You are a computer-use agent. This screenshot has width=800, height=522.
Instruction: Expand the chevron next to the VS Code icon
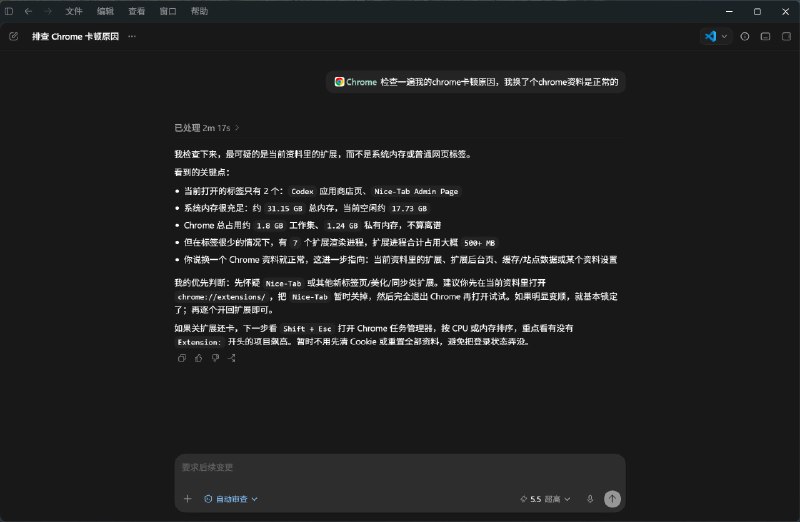coord(724,36)
